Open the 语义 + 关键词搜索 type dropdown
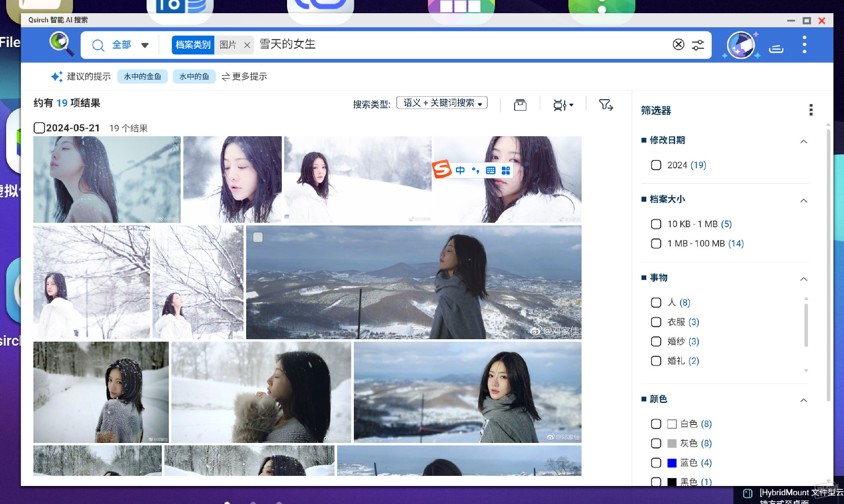The image size is (844, 504). [x=442, y=103]
